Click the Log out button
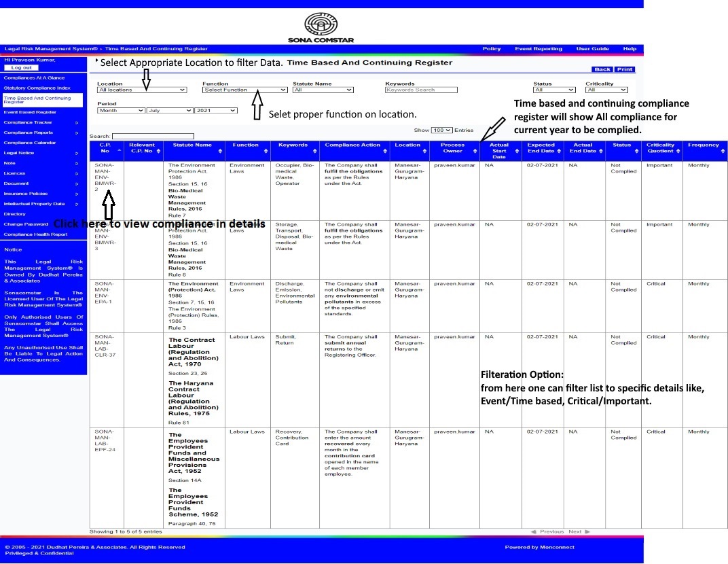Screen dimensions: 728x564 [21, 67]
